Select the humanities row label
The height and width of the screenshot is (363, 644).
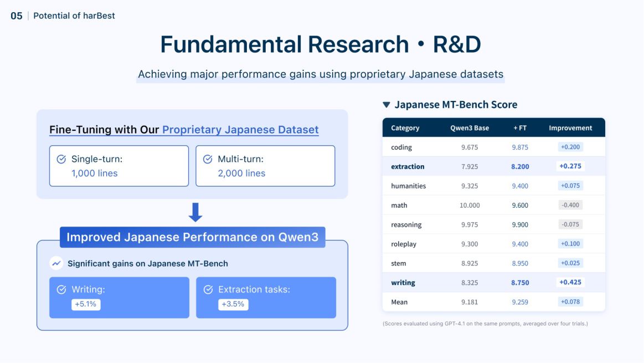click(x=408, y=186)
